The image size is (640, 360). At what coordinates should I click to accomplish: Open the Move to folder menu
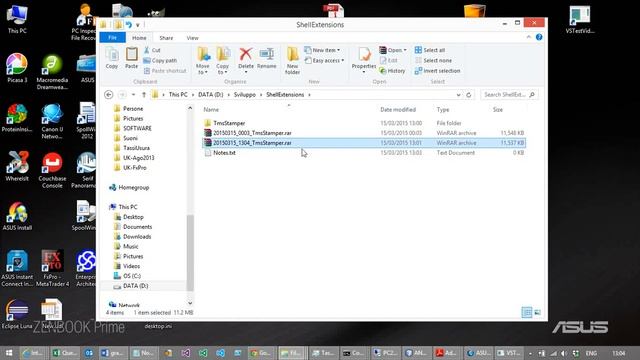pos(202,60)
